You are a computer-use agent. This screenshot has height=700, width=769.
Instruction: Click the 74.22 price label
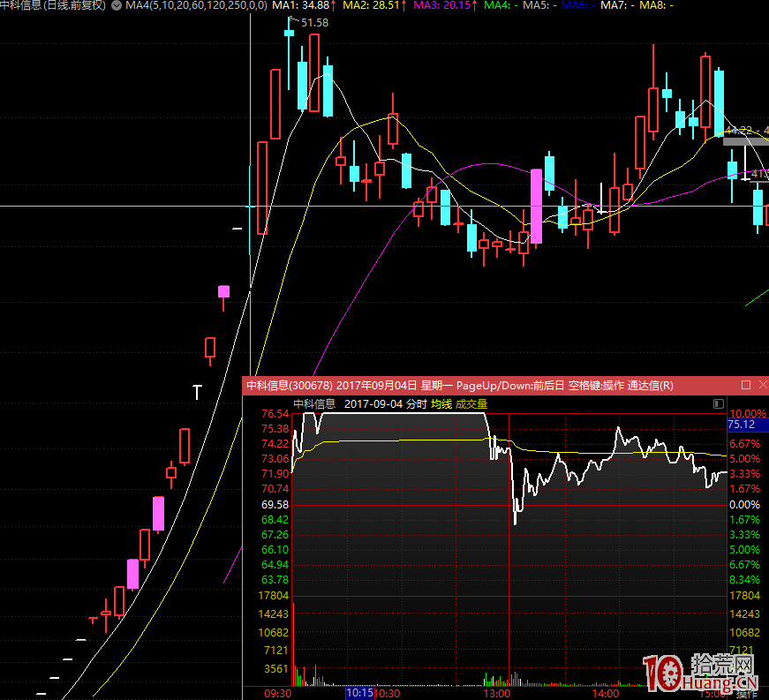tap(275, 444)
